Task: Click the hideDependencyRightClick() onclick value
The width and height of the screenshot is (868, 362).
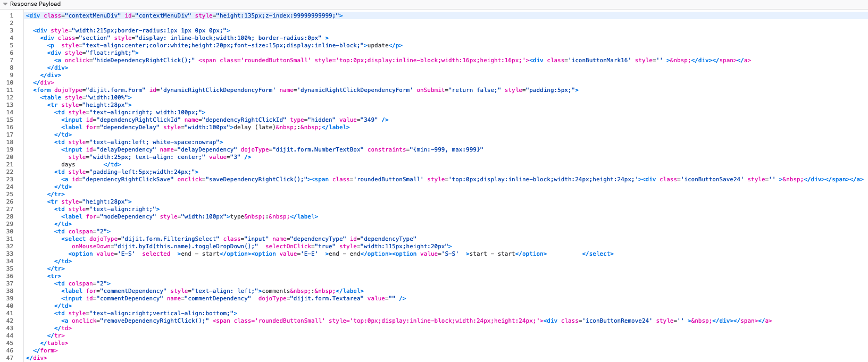Action: [144, 60]
